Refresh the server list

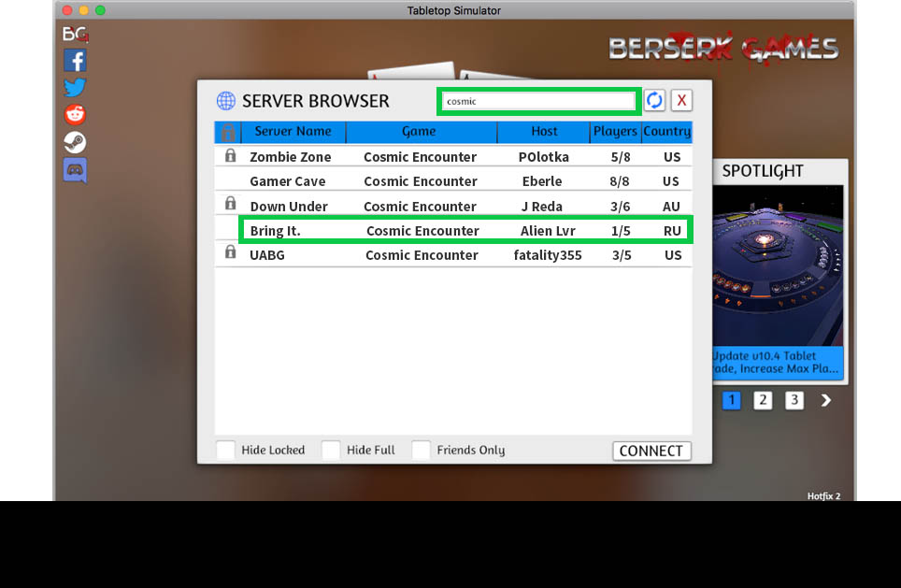(654, 101)
